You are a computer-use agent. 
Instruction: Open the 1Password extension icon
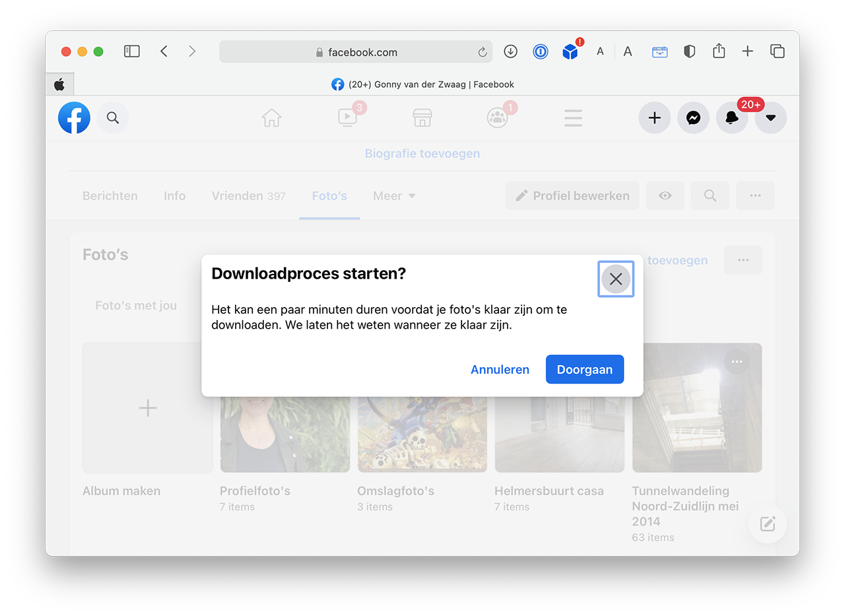541,51
